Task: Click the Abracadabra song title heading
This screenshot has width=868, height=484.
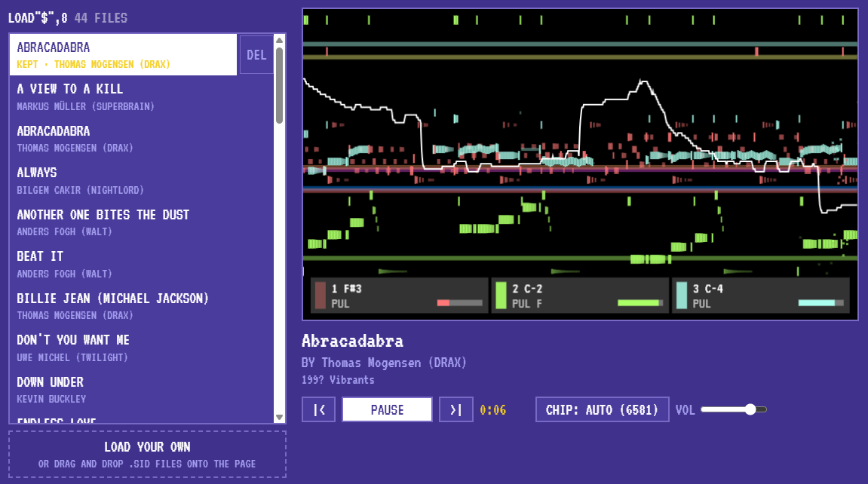Action: tap(353, 341)
